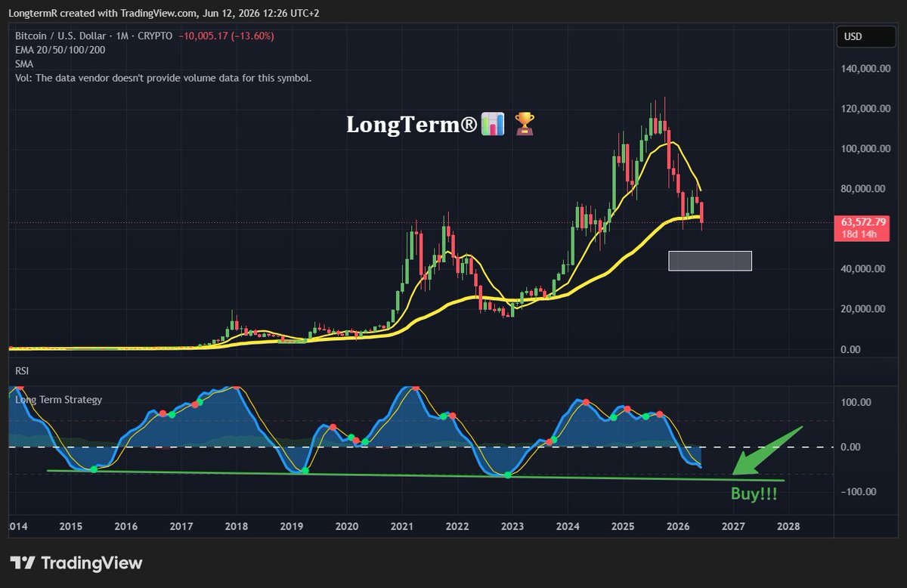Click the 2017 time axis label
The width and height of the screenshot is (907, 588).
181,526
